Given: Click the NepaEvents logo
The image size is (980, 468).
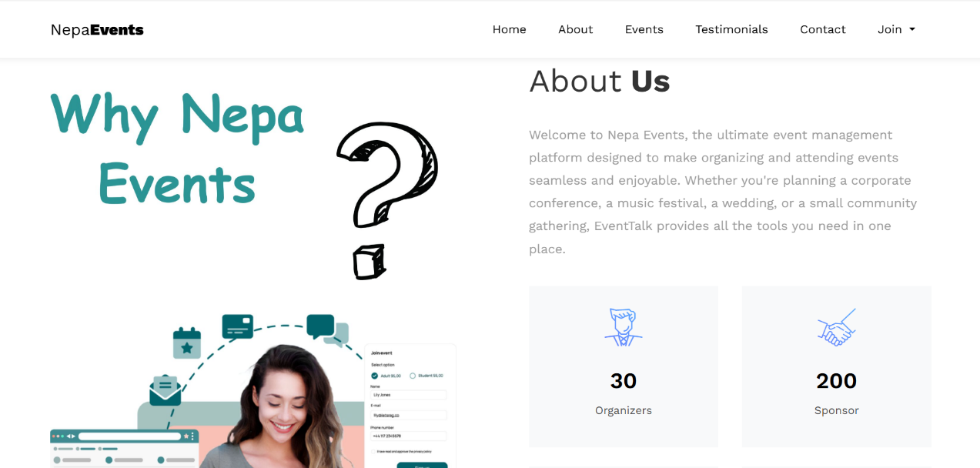Looking at the screenshot, I should click(x=97, y=30).
